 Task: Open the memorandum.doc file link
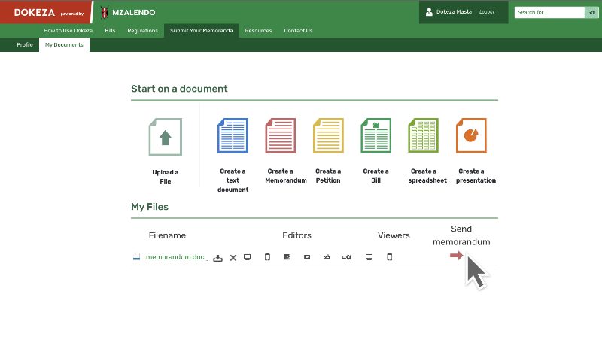[175, 257]
